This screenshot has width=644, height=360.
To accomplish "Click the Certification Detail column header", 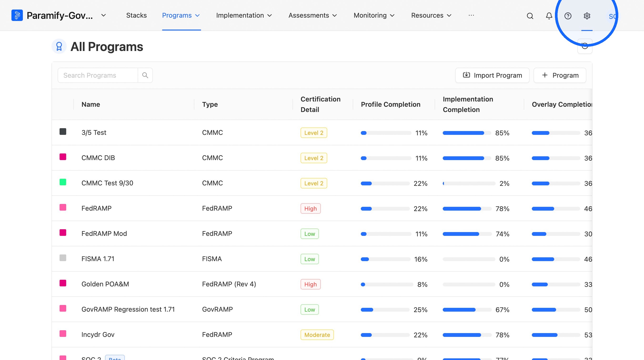I will [321, 104].
